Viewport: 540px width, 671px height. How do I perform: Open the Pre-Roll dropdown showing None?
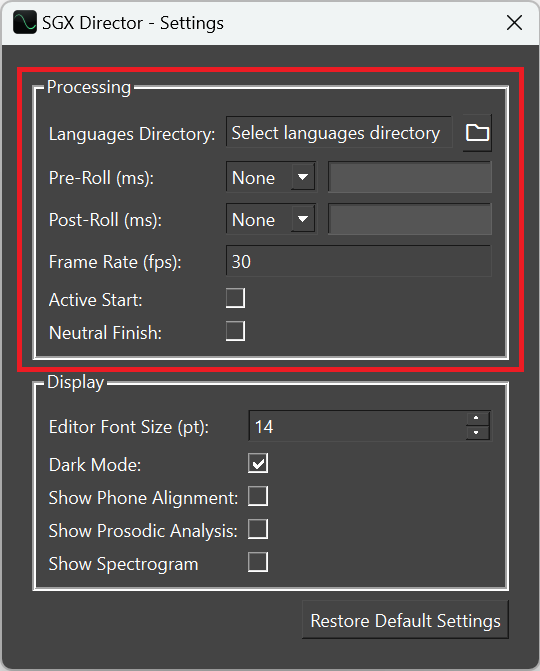[271, 177]
